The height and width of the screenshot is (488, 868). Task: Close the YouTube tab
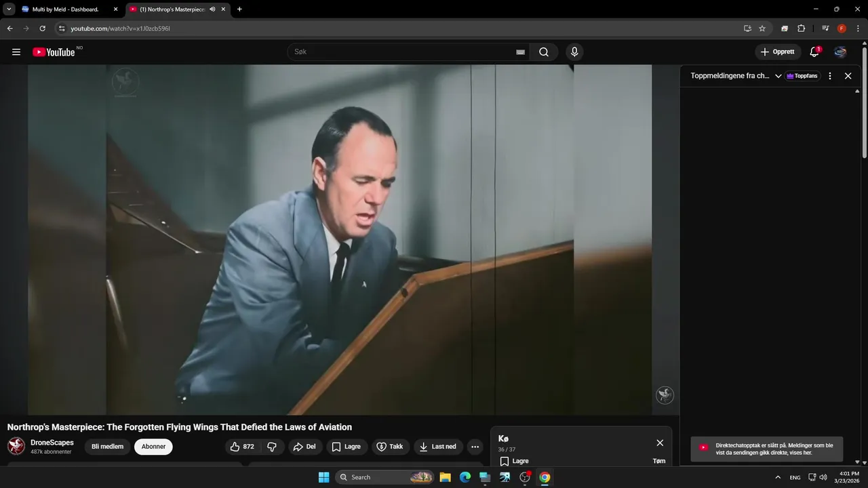tap(223, 9)
